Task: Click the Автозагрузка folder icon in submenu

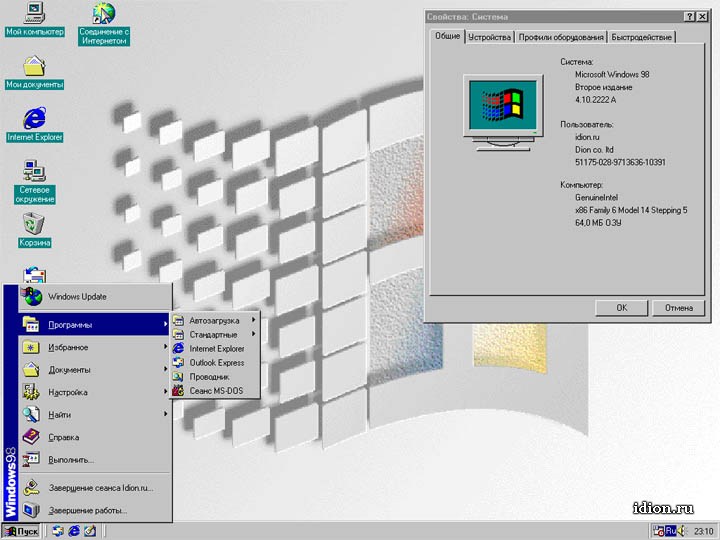Action: 178,321
